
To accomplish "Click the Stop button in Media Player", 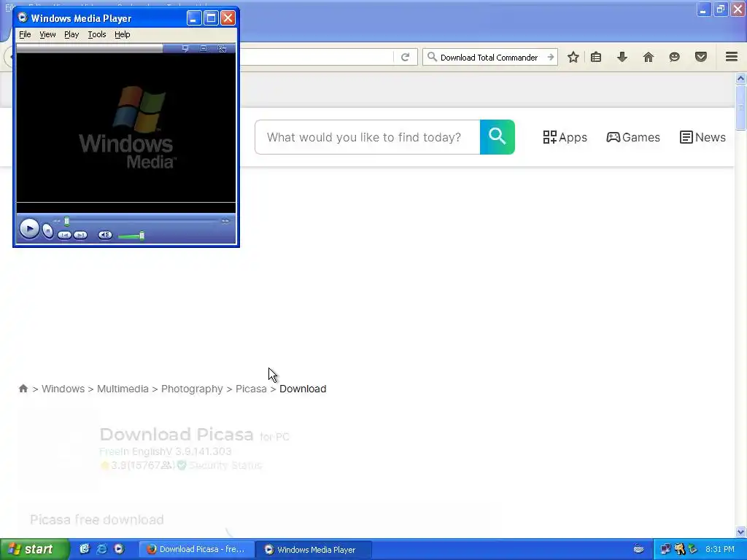I will tap(47, 231).
